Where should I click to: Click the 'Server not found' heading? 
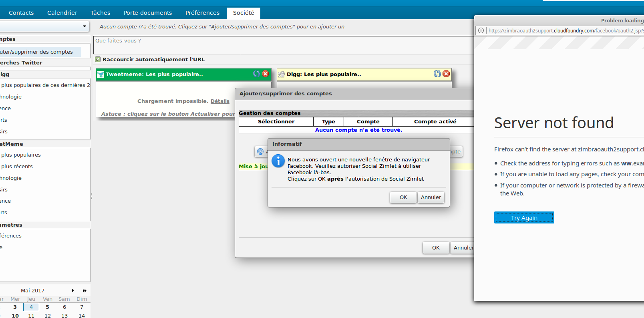coord(554,123)
